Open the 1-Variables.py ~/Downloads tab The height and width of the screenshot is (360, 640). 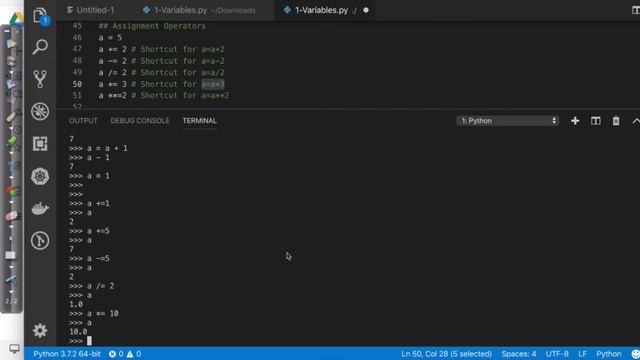[x=200, y=10]
